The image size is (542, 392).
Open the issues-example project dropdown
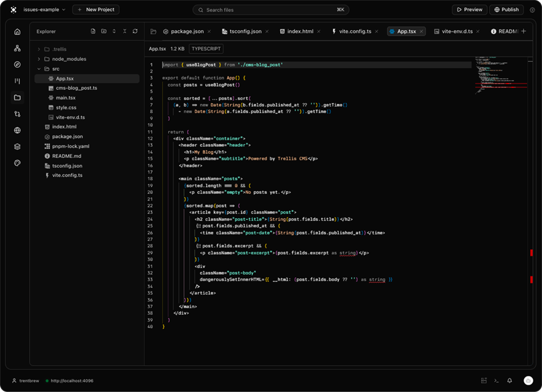tap(44, 10)
